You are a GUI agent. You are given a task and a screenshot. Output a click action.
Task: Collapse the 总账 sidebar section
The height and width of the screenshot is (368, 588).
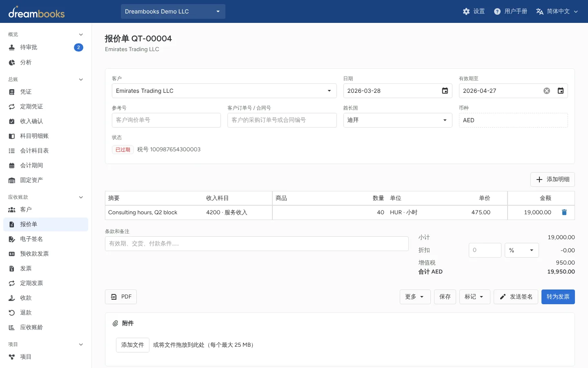(81, 79)
